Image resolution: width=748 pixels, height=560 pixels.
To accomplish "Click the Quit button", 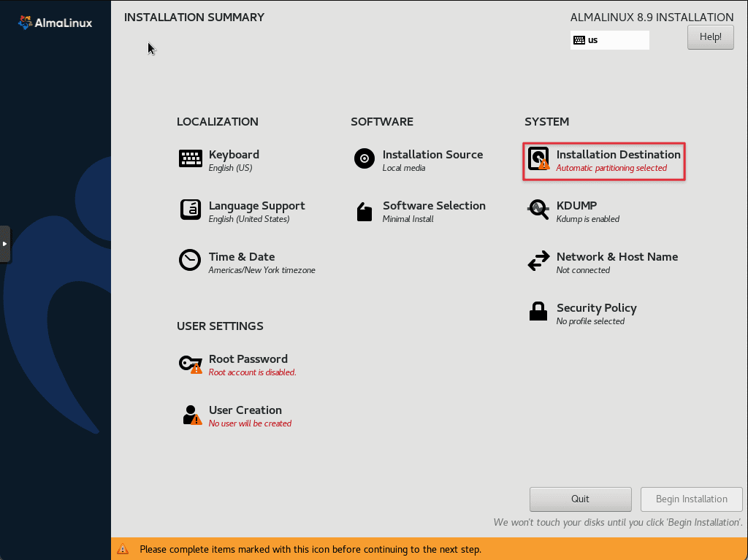I will (x=580, y=499).
